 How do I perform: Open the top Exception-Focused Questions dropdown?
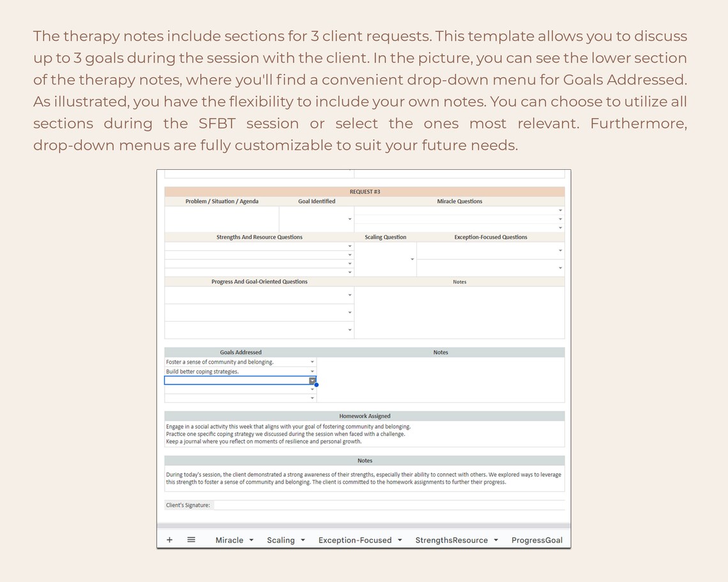point(560,250)
